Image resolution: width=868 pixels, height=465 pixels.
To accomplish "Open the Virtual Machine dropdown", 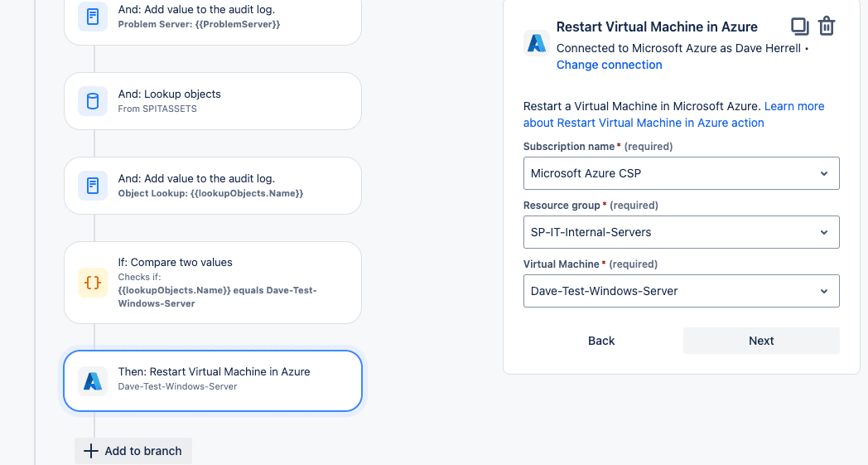I will pos(681,291).
